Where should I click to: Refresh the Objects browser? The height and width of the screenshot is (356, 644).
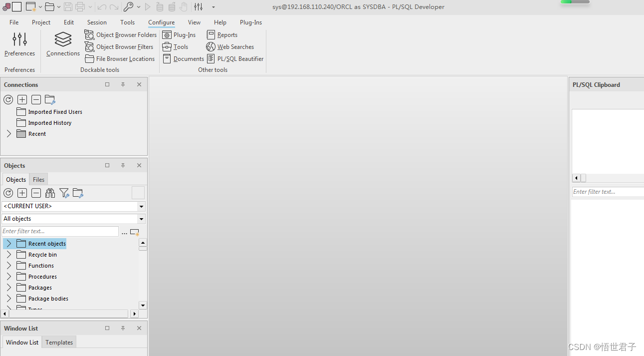8,193
